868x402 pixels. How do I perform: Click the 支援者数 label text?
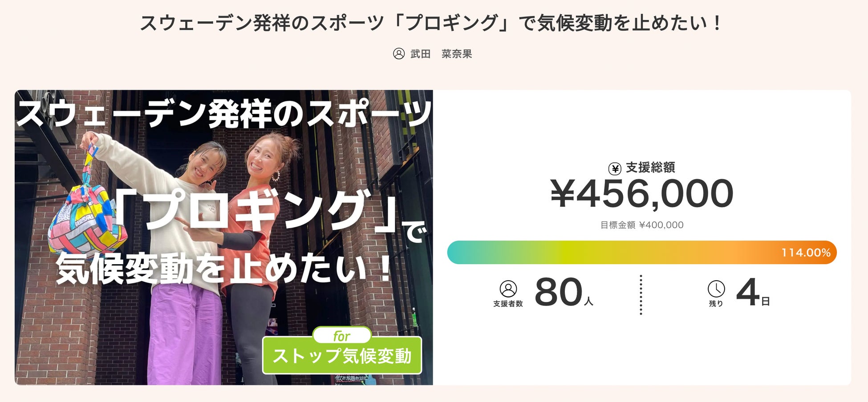(x=508, y=304)
